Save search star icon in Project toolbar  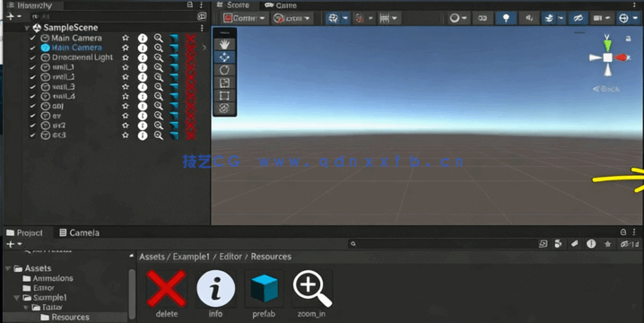click(x=607, y=244)
